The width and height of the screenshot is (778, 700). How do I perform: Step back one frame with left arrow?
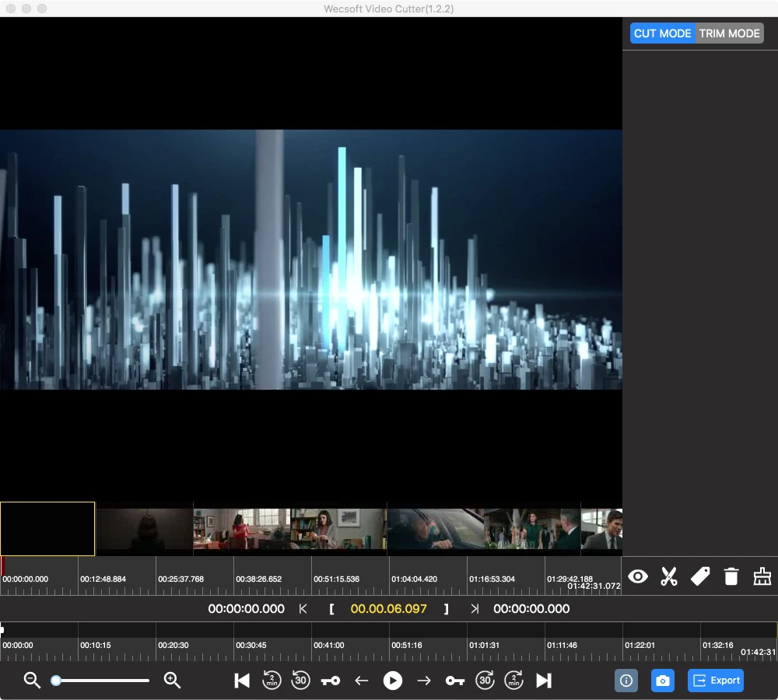tap(361, 681)
